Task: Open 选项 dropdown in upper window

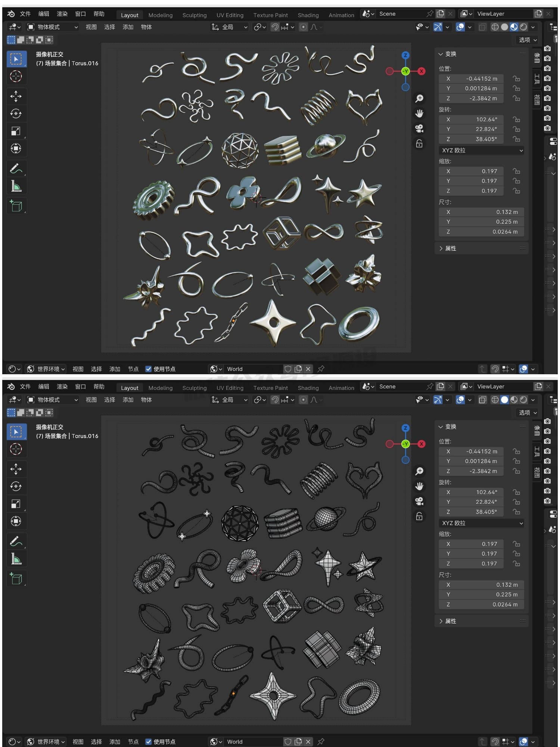Action: click(528, 40)
